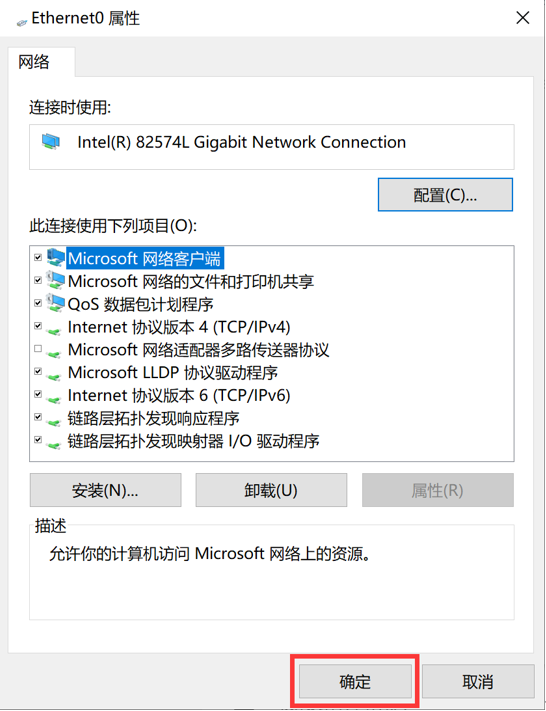The image size is (546, 711).
Task: Select Microsoft 网络的文件和打印机共享 list item
Action: [x=190, y=282]
